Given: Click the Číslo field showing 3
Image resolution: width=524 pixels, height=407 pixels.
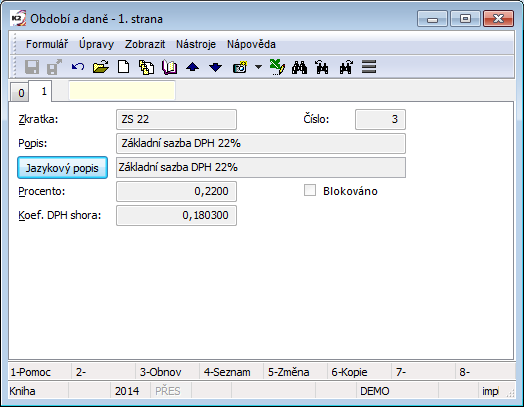Looking at the screenshot, I should click(380, 119).
